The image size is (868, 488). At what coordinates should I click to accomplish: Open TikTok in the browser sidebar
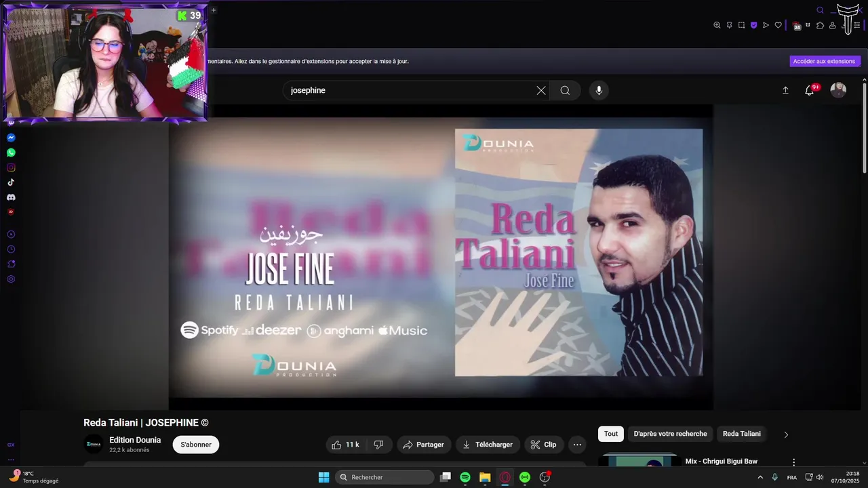[11, 182]
